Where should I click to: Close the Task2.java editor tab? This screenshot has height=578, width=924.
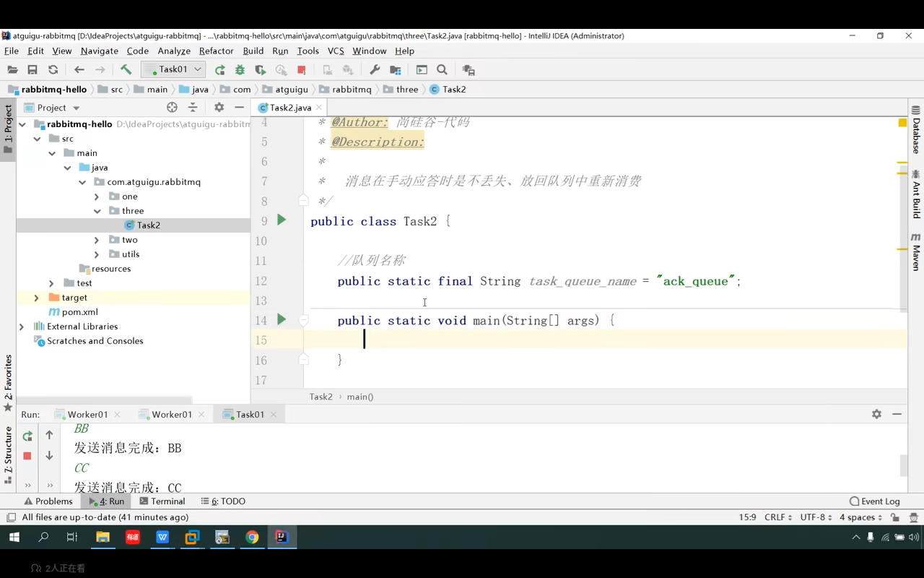click(x=319, y=108)
